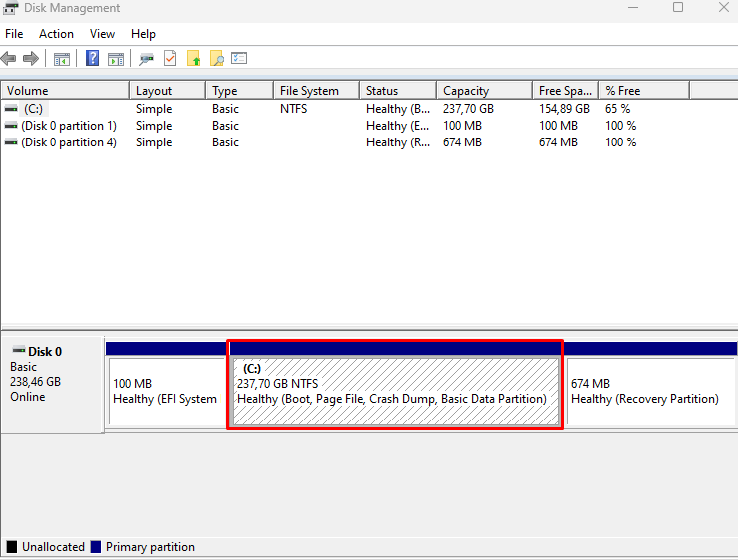Screen dimensions: 738x560
Task: Click the yellow sheet magnifier icon
Action: 217,58
